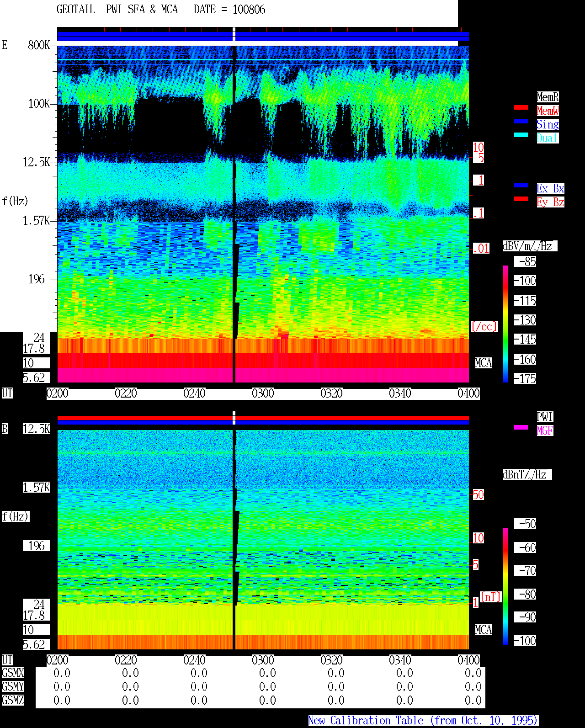This screenshot has height=728, width=585.
Task: Click the B panel's 12.5K frequency label
Action: point(37,429)
